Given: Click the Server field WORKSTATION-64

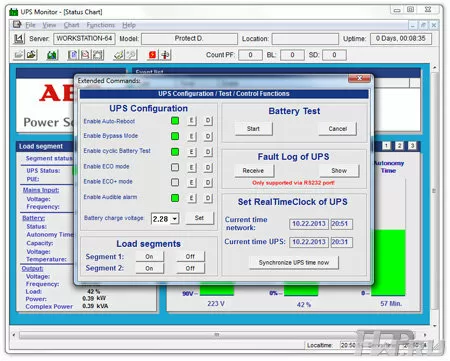Looking at the screenshot, I should click(x=84, y=39).
